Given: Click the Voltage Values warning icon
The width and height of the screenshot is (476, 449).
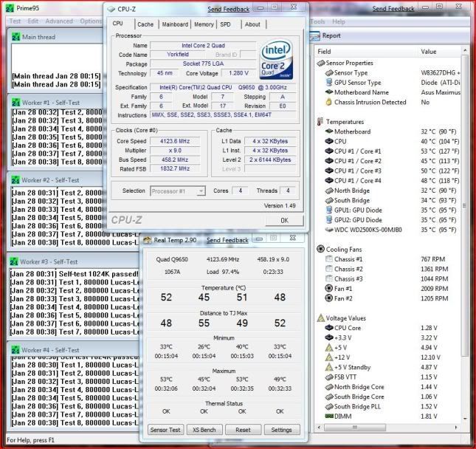Looking at the screenshot, I should [x=321, y=318].
